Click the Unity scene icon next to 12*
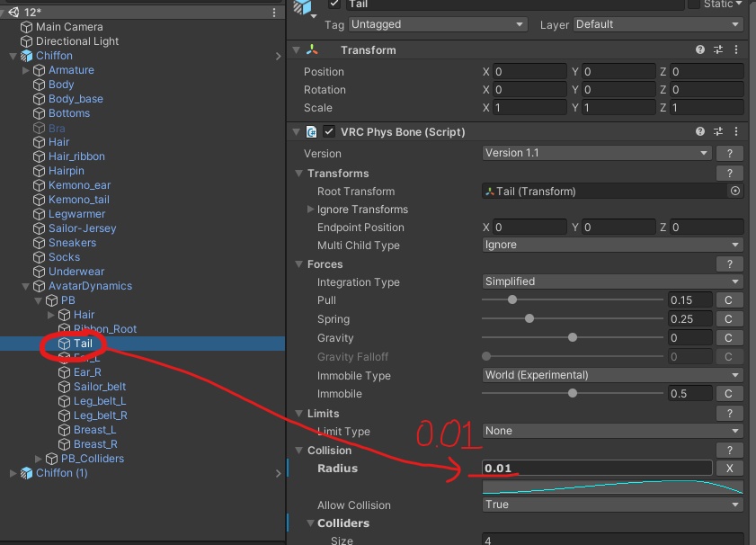 [x=14, y=12]
